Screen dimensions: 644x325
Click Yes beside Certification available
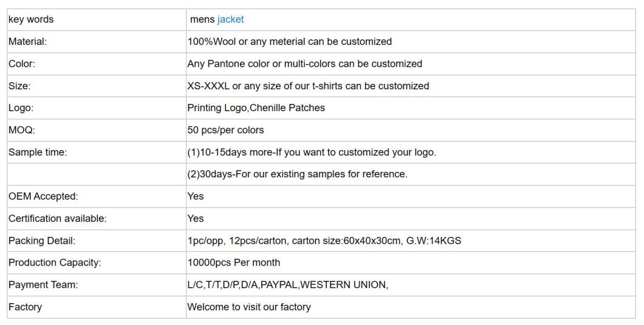(196, 218)
